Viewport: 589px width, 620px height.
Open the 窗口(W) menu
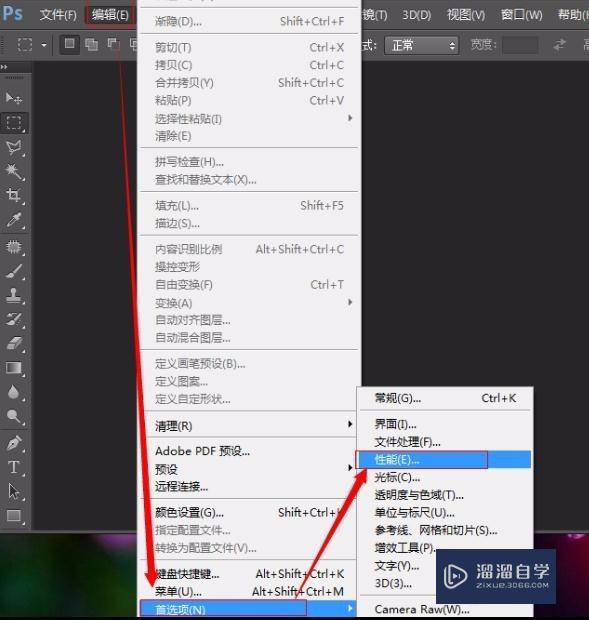click(x=521, y=15)
